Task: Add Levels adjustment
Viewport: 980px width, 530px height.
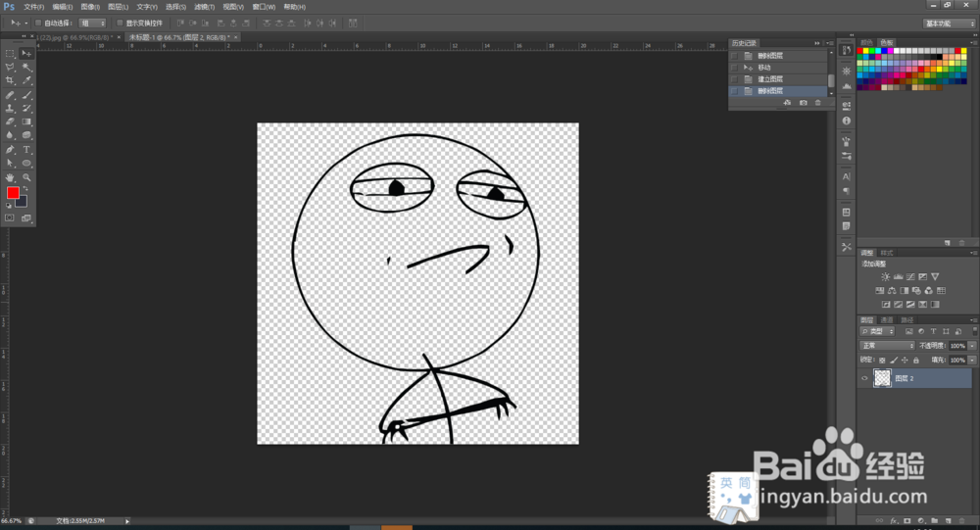Action: coord(898,277)
